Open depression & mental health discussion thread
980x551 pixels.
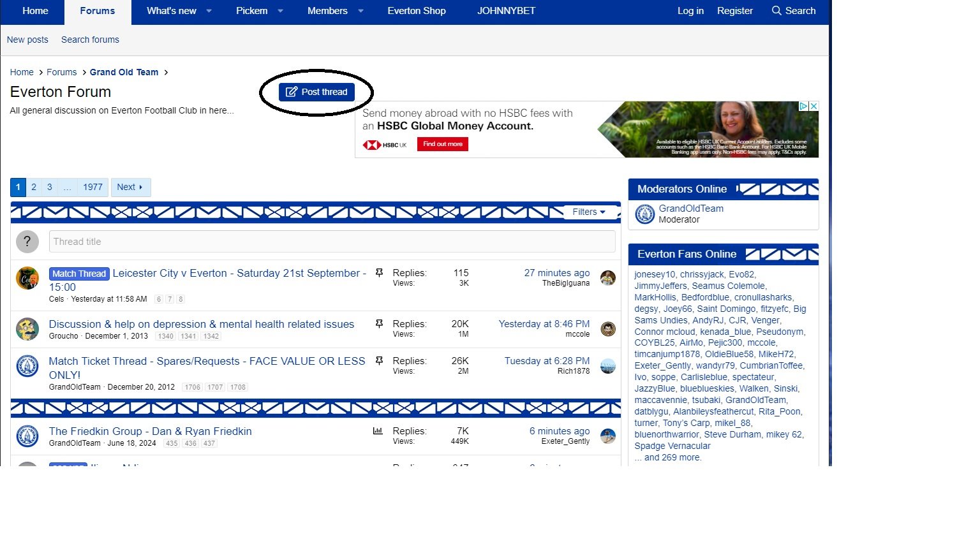tap(202, 324)
